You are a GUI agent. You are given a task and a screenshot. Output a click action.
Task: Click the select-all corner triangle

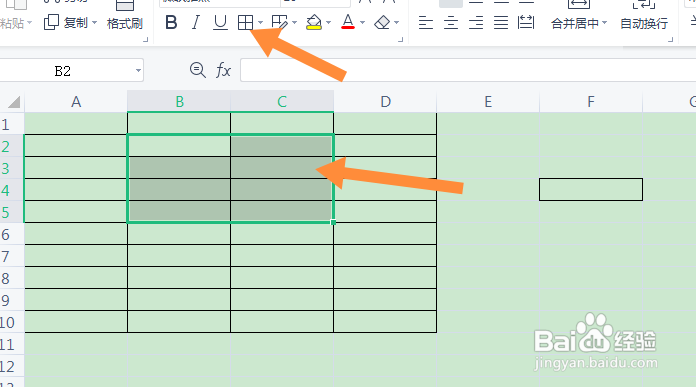pyautogui.click(x=14, y=102)
